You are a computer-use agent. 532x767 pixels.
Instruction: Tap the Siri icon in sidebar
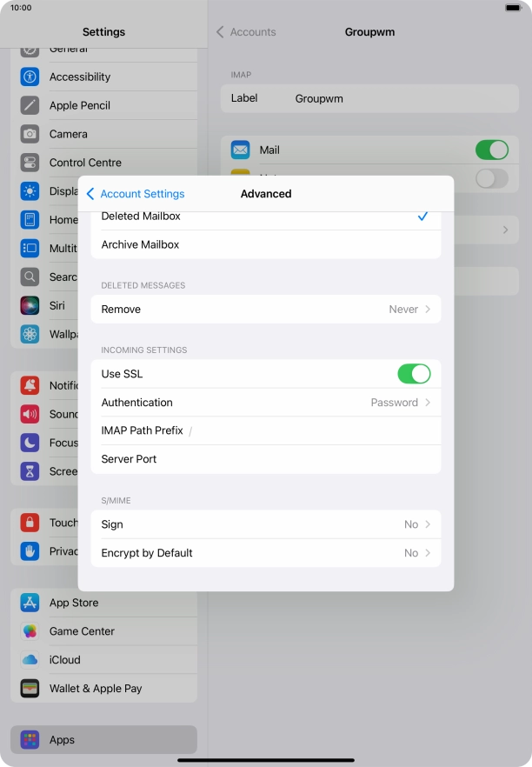pos(30,306)
